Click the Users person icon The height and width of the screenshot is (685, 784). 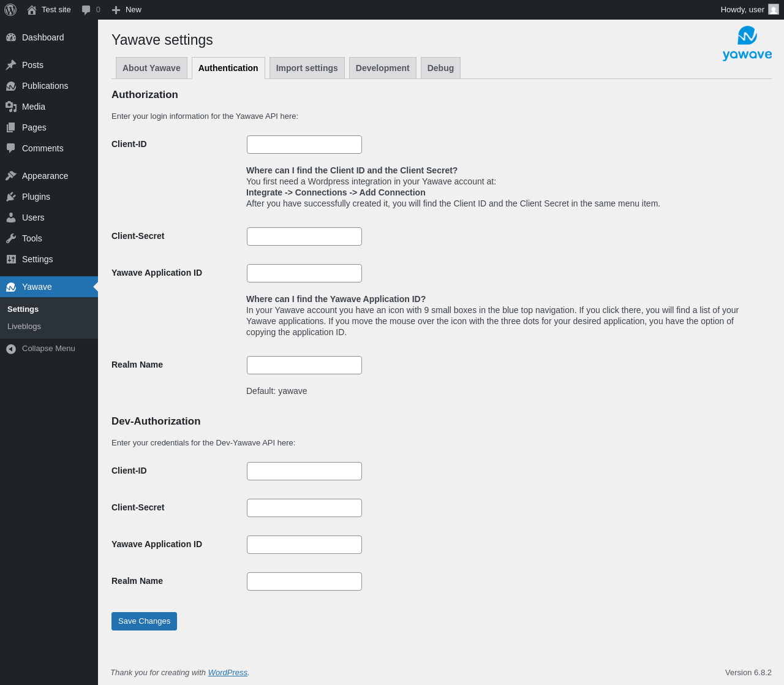[11, 218]
